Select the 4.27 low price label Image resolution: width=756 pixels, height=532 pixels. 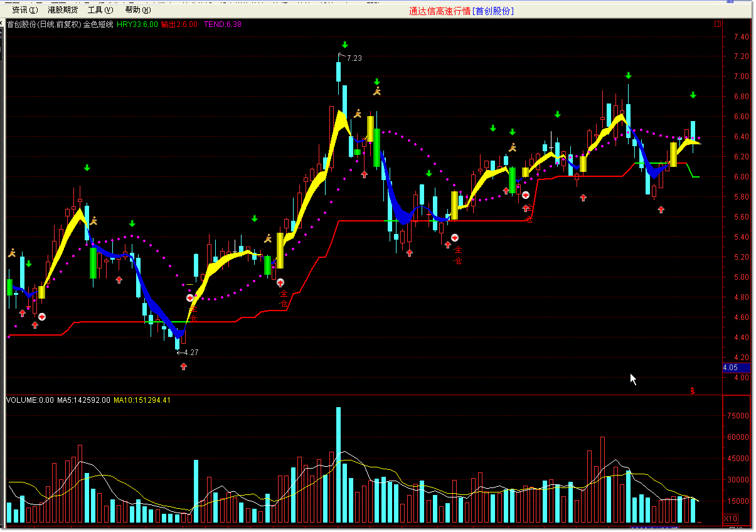pos(191,353)
